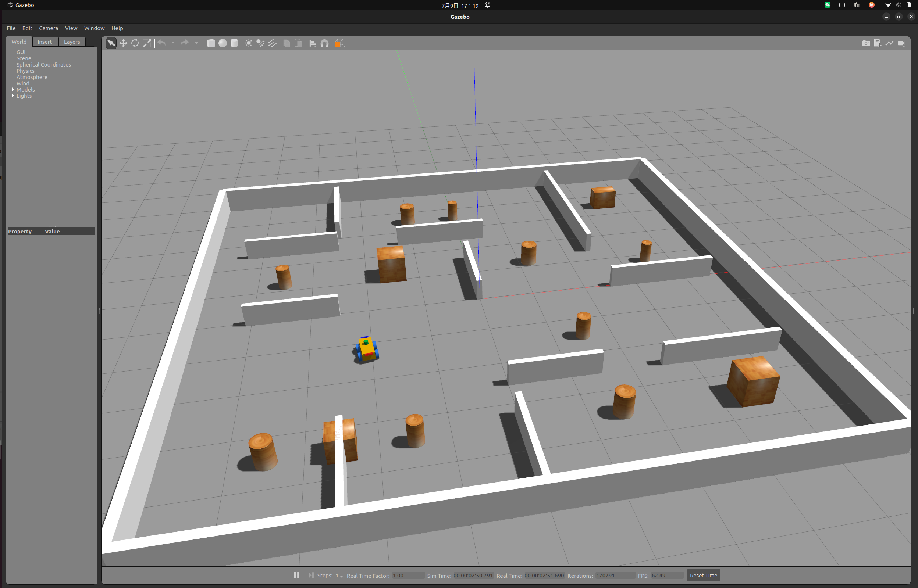Open the Steps count dropdown
Screen dimensions: 918x588
coord(339,576)
